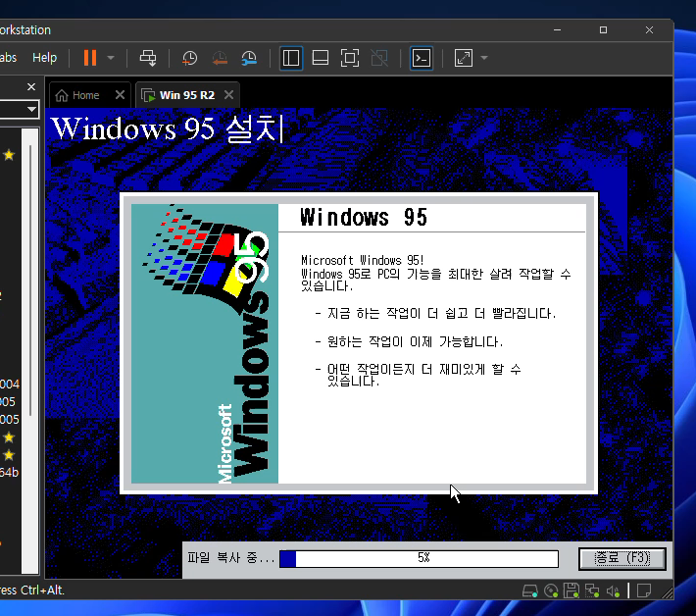Open the power options dropdown arrow
This screenshot has width=696, height=616.
click(x=111, y=58)
